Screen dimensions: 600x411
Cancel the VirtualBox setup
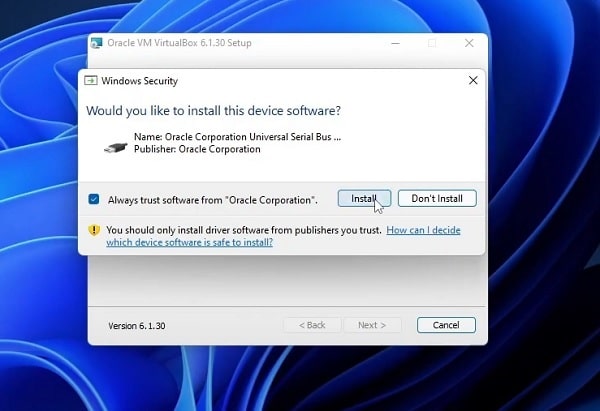[x=446, y=325]
